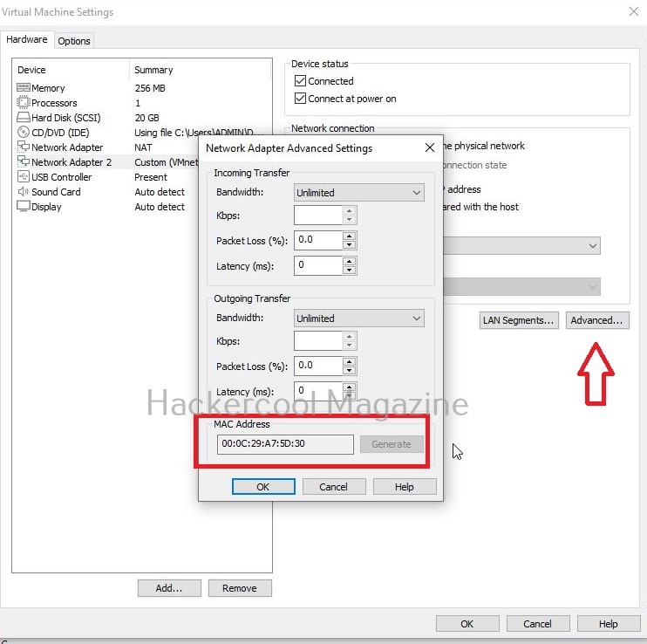Select the USB Controller icon

[x=24, y=177]
